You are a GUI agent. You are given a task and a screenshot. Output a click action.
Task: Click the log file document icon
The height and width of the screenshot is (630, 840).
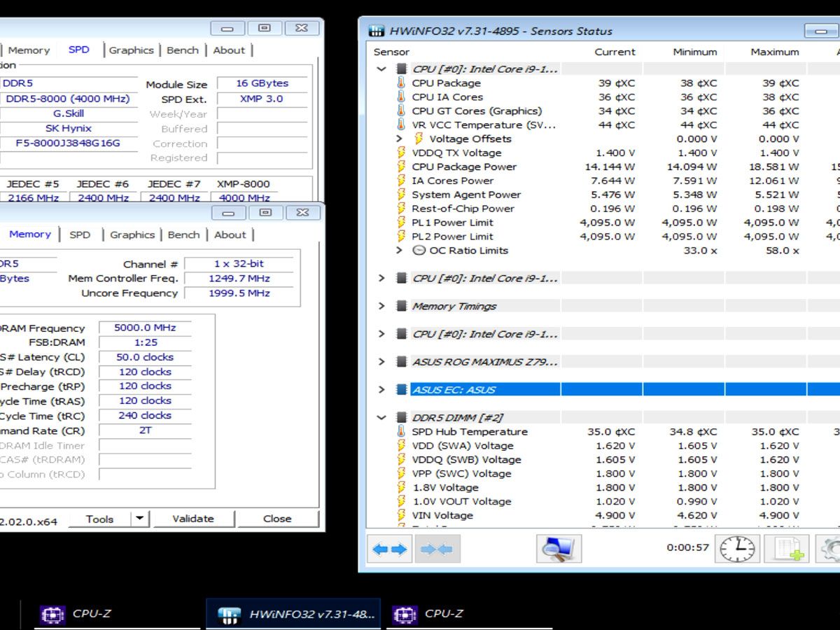click(x=786, y=549)
